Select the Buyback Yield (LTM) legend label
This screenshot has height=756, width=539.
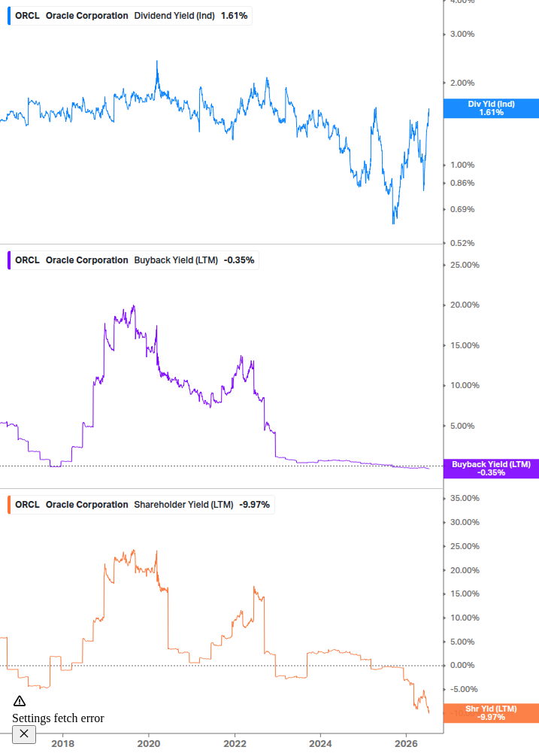135,260
